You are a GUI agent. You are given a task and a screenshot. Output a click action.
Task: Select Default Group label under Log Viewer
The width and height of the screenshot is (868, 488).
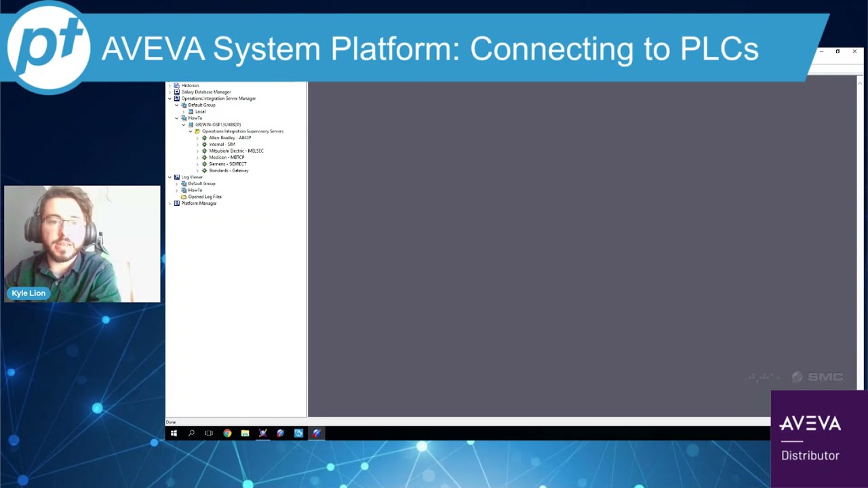(x=202, y=184)
